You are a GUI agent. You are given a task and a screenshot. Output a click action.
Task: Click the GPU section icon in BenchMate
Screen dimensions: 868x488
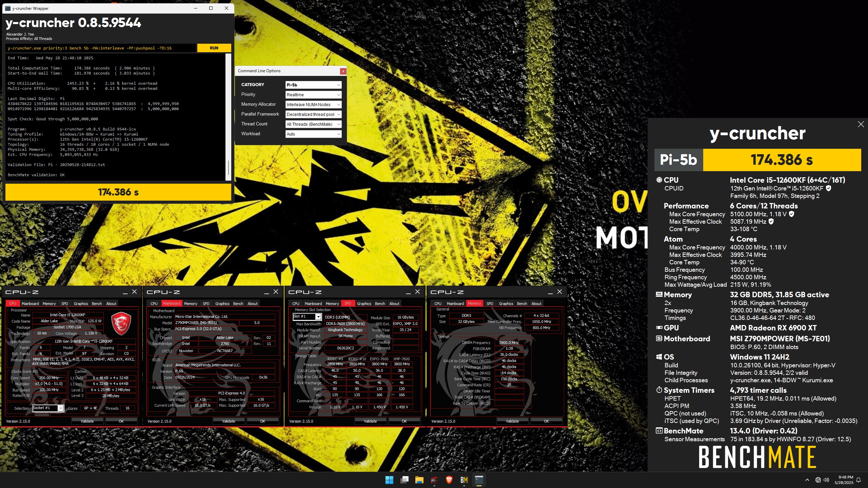[x=659, y=328]
